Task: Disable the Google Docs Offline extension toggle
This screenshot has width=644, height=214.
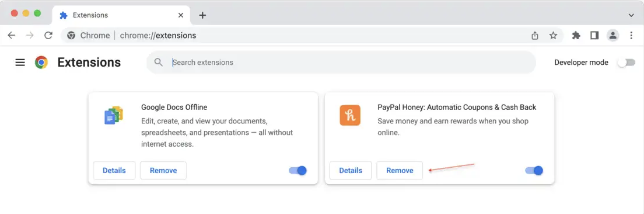Action: [297, 170]
